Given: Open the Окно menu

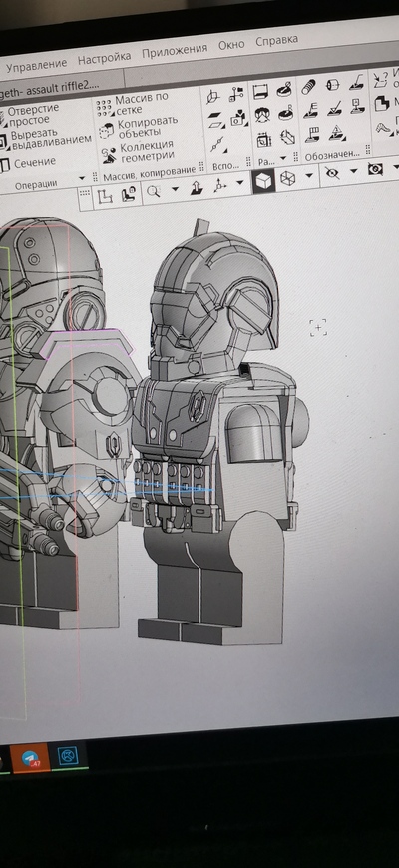Looking at the screenshot, I should click(x=231, y=45).
